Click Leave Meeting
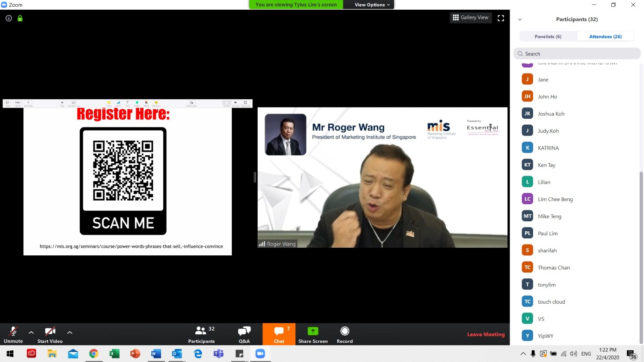This screenshot has height=362, width=644. point(486,334)
